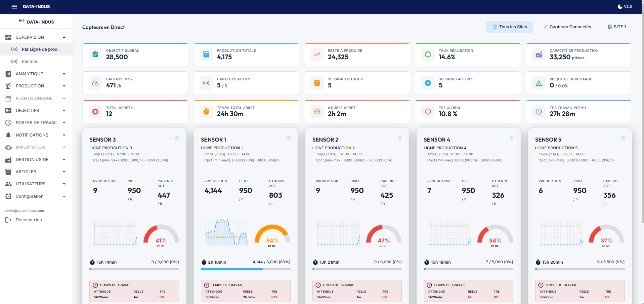Open the Plan de Charge menu

coord(36,98)
